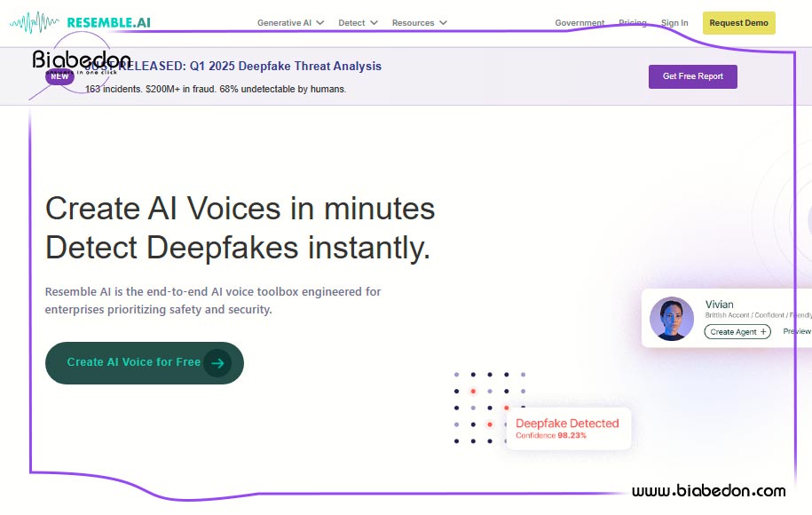Click the Get Free Report button

coord(692,76)
